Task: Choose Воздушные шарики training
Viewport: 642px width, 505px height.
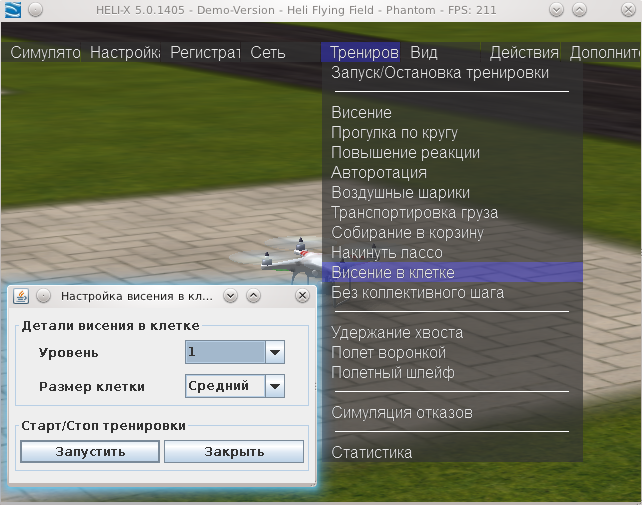Action: [452, 192]
